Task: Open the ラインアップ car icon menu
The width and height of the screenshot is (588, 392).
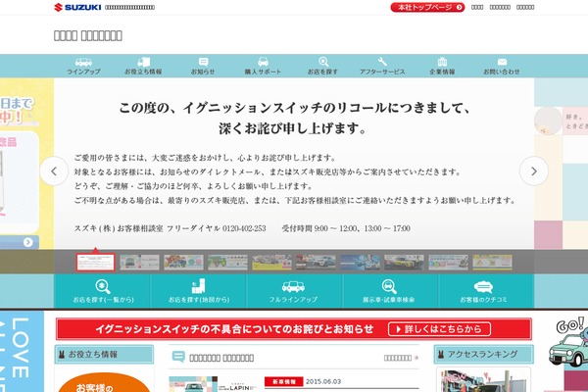Action: coord(83,67)
